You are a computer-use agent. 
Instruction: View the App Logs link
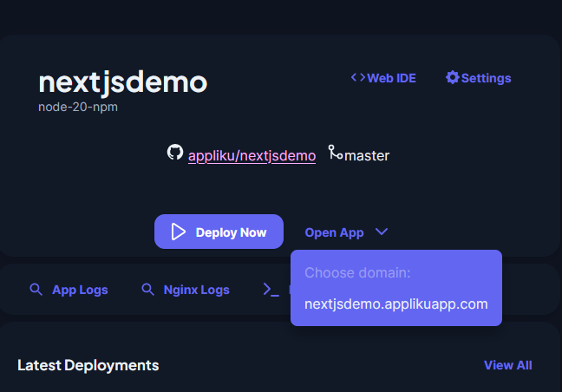pos(80,290)
